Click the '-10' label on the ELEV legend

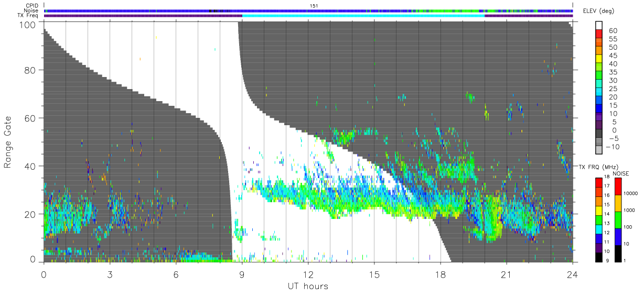[x=613, y=147]
